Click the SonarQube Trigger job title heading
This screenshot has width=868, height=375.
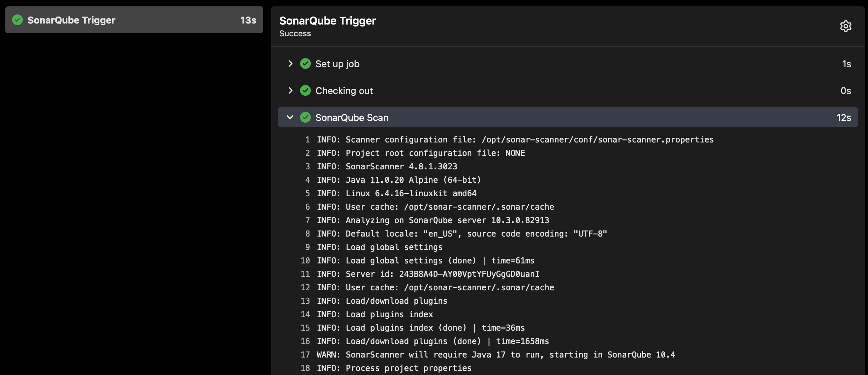(x=327, y=20)
